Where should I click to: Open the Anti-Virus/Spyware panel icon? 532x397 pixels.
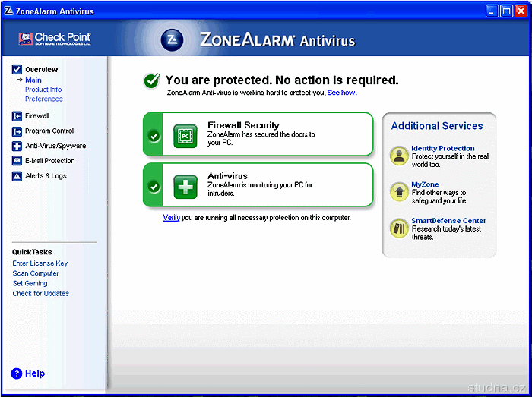click(17, 146)
